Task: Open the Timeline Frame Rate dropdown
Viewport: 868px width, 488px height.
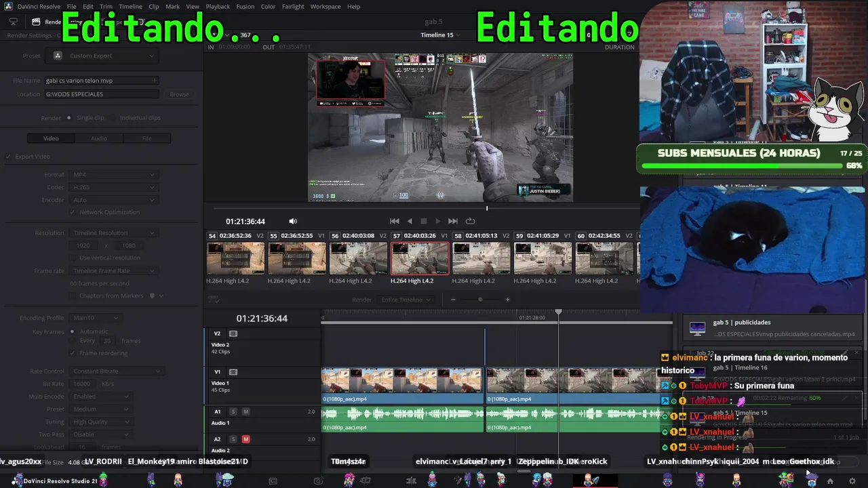Action: 113,271
